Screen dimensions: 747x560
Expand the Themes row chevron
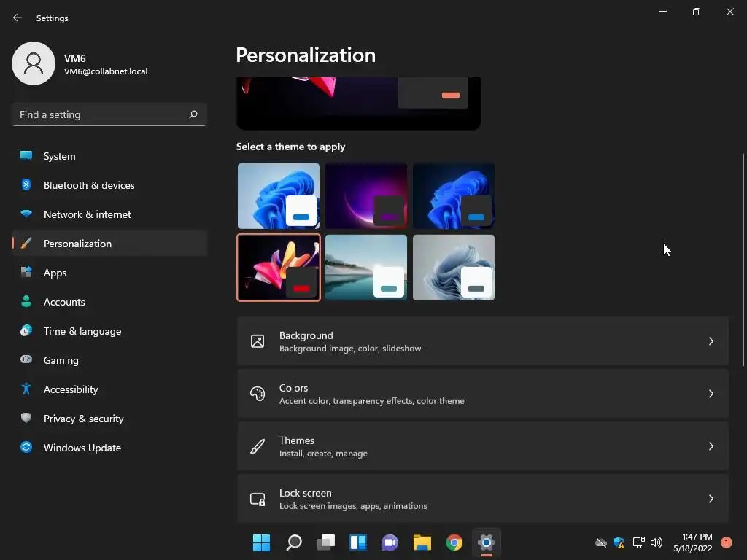point(711,446)
